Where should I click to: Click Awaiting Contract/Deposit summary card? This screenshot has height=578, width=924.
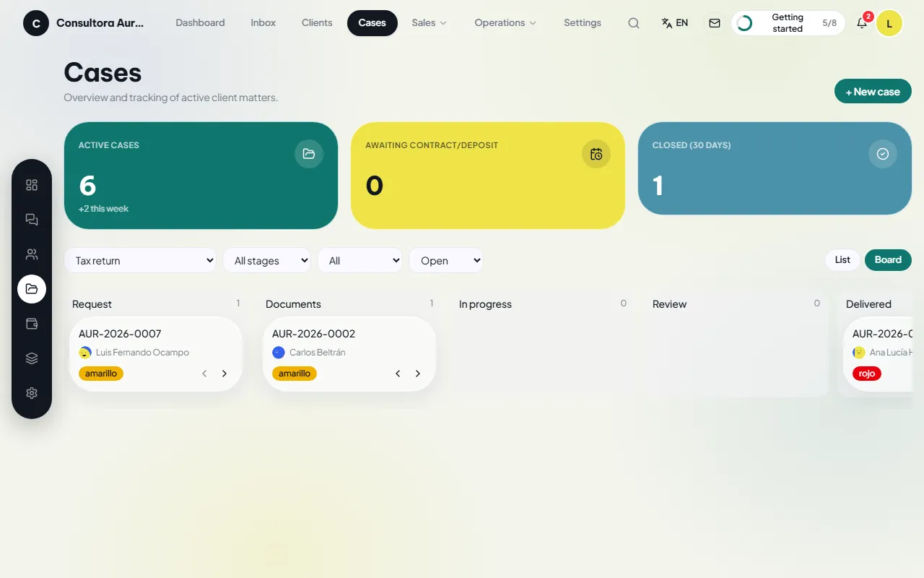pos(488,176)
